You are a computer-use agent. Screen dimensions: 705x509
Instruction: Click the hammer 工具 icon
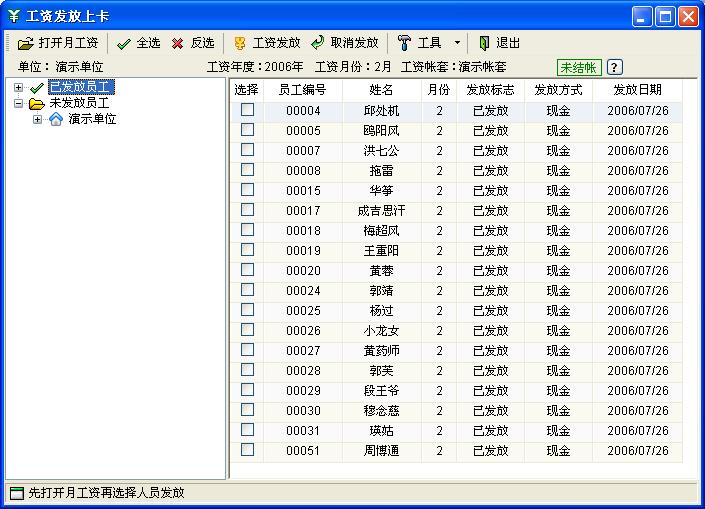pos(404,43)
